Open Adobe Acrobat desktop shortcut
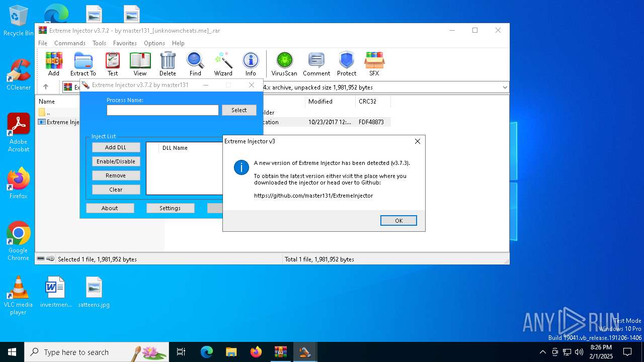The image size is (644, 362). coord(19,133)
